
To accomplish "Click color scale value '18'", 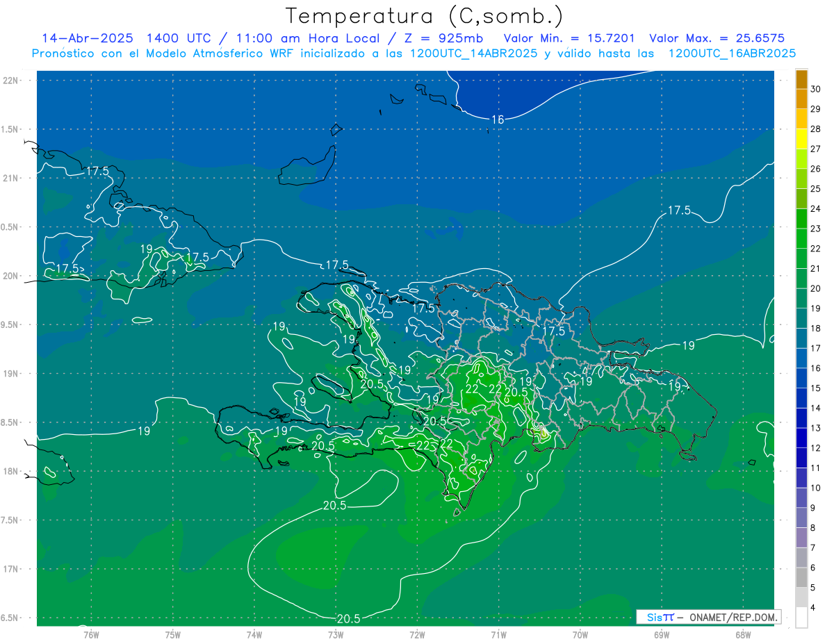I will [x=816, y=328].
